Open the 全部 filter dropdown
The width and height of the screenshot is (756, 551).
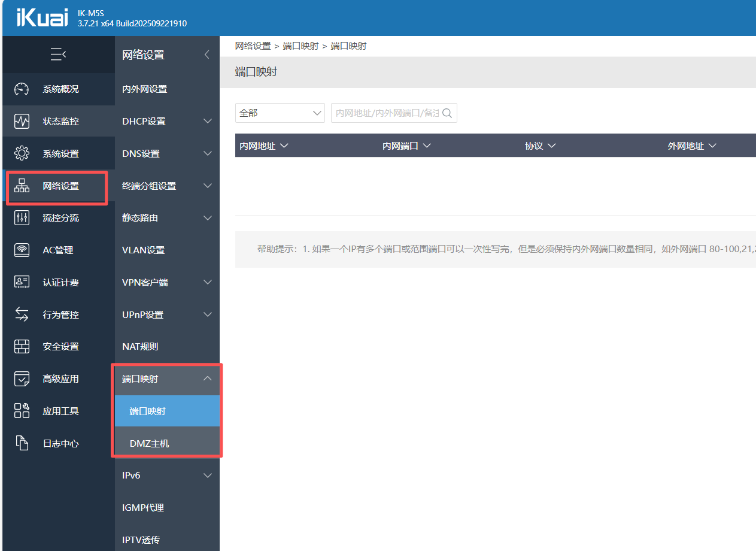click(x=280, y=113)
